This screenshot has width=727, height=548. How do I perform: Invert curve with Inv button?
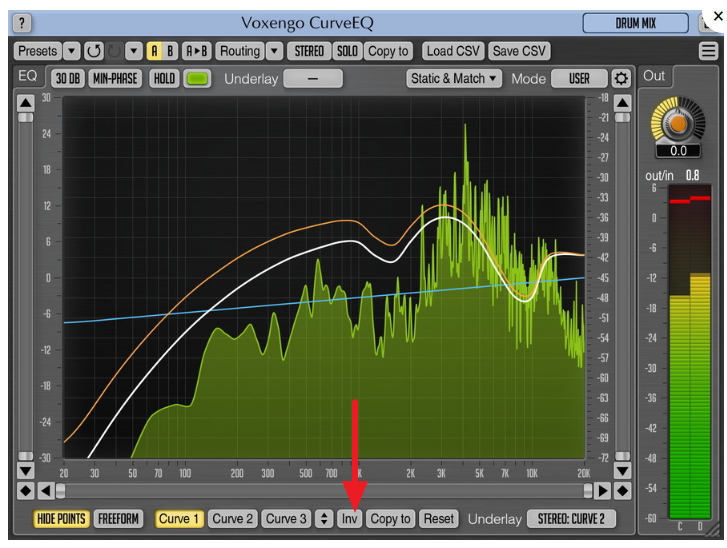click(350, 518)
